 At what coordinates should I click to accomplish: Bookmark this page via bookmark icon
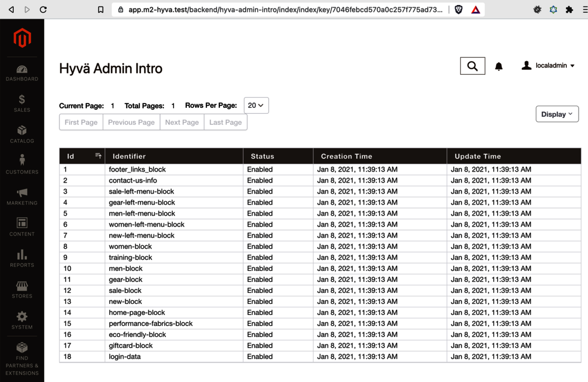101,10
